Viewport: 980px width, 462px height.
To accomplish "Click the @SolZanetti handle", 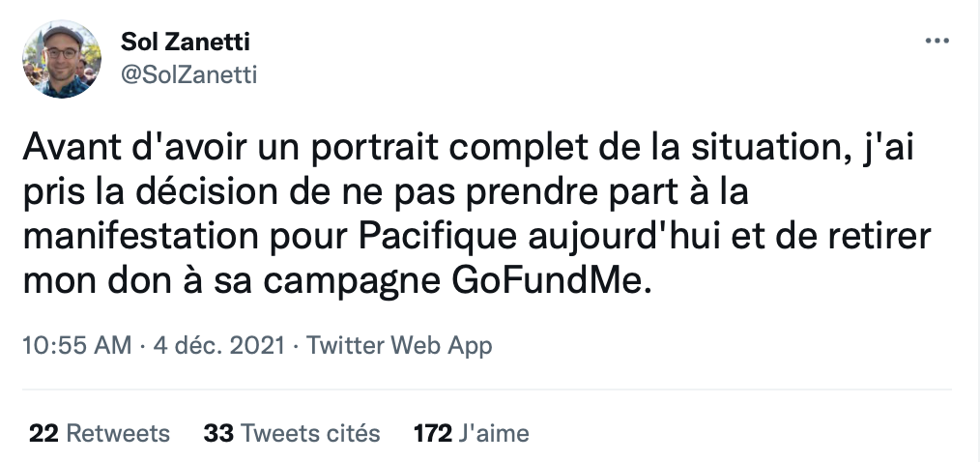I will [188, 74].
